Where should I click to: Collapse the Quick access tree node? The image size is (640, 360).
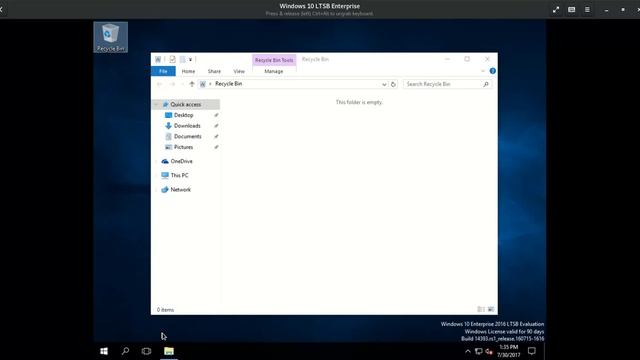(x=156, y=104)
